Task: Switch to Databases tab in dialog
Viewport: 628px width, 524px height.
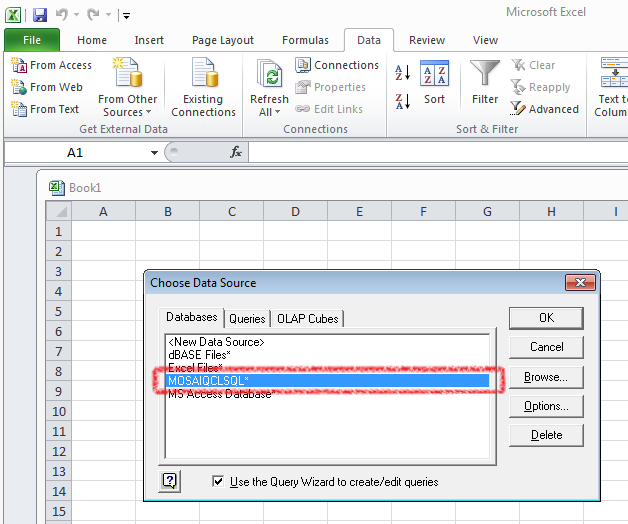Action: coord(191,317)
